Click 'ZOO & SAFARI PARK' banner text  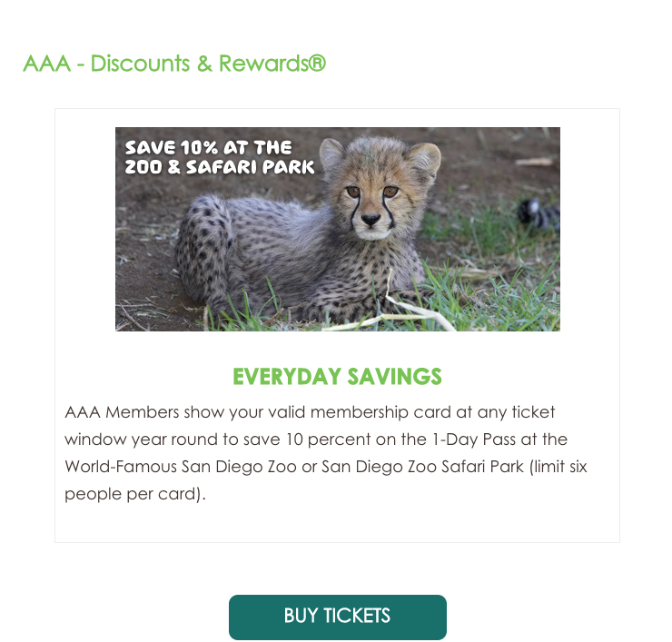220,167
